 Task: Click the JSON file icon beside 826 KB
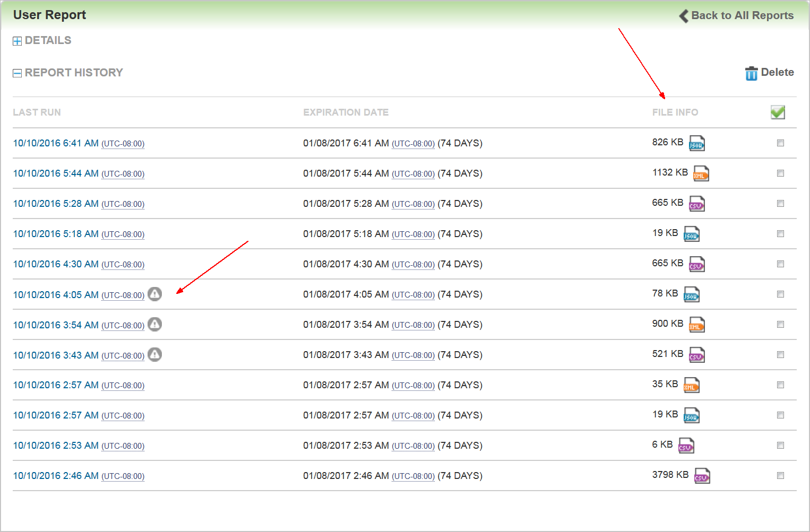tap(696, 143)
